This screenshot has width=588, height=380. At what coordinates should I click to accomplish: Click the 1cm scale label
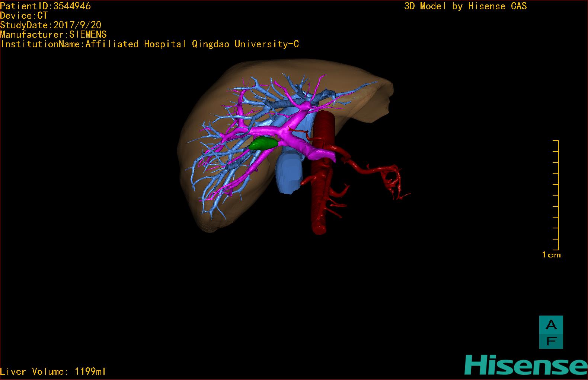[551, 255]
